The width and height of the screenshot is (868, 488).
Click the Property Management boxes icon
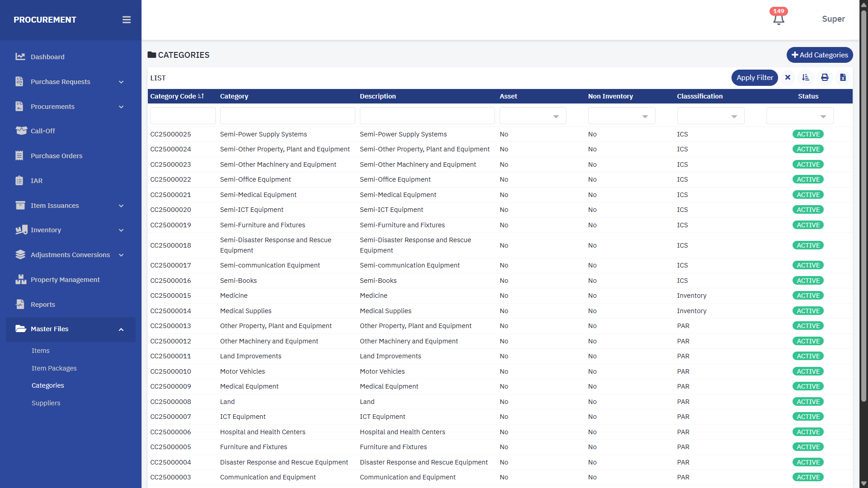click(21, 280)
